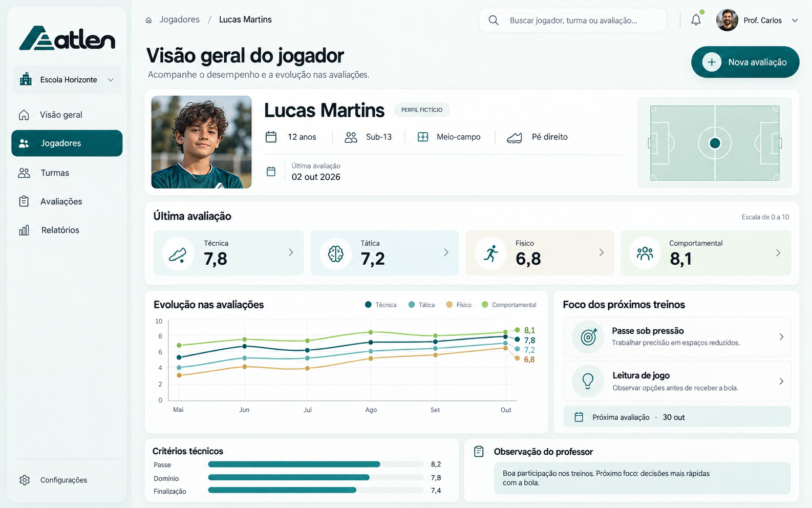Click the Passe criterion progress bar

[x=316, y=464]
